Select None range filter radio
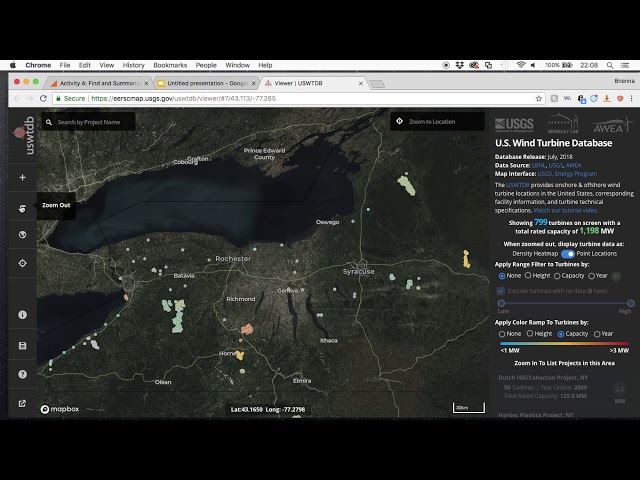The width and height of the screenshot is (640, 480). [502, 276]
